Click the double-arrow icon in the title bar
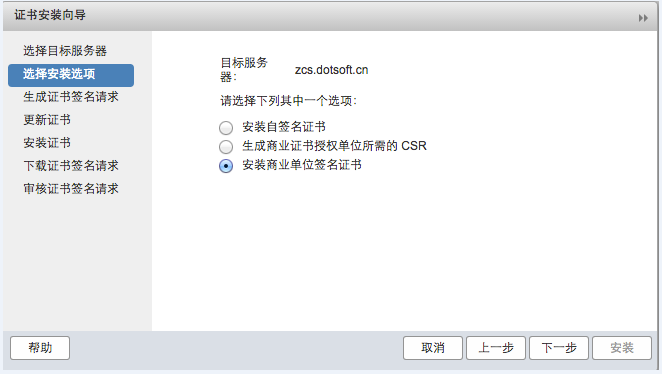Screen dimensions: 662x374 coord(643,18)
